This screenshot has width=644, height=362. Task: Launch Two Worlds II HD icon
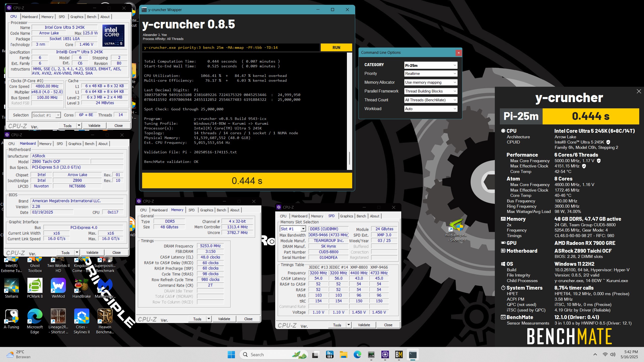click(x=58, y=265)
